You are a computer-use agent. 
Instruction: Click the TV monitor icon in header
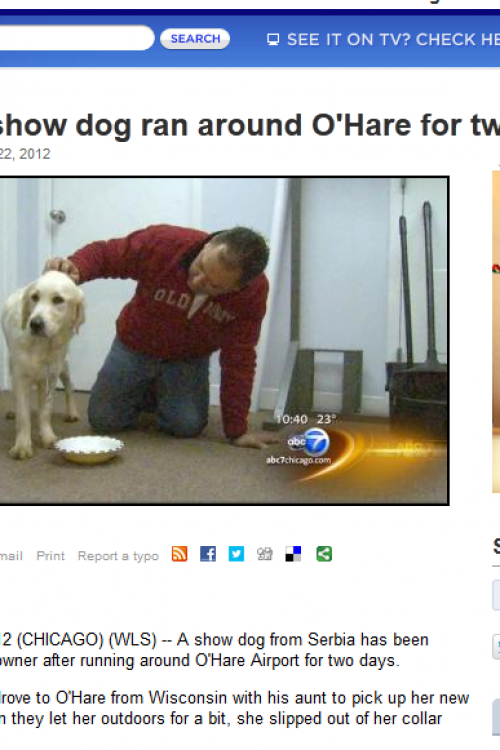pos(273,39)
